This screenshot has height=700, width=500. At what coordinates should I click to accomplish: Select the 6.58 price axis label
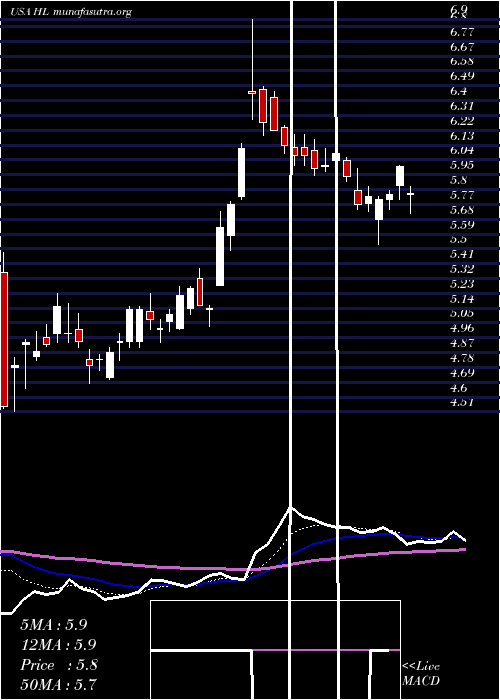coord(462,61)
